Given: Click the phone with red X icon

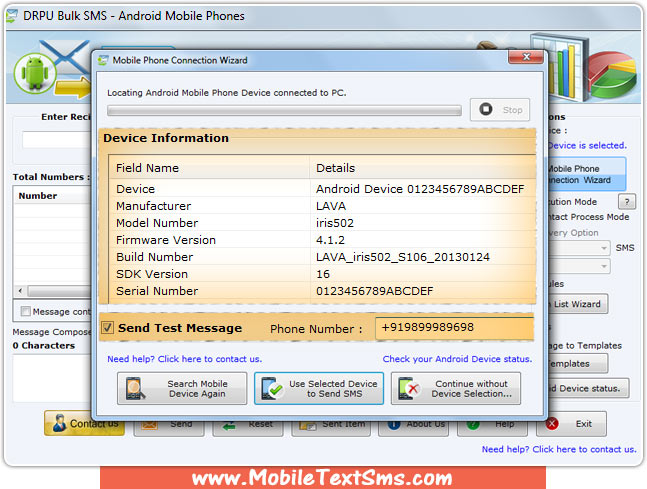Looking at the screenshot, I should pos(409,389).
